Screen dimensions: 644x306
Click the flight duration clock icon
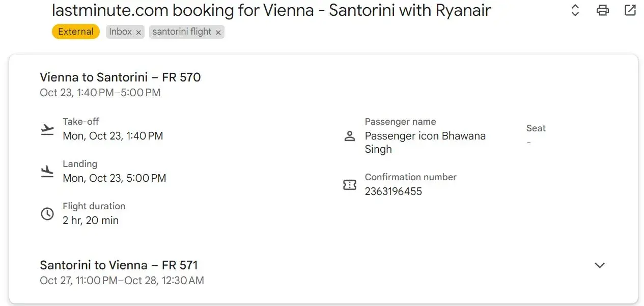click(x=47, y=214)
